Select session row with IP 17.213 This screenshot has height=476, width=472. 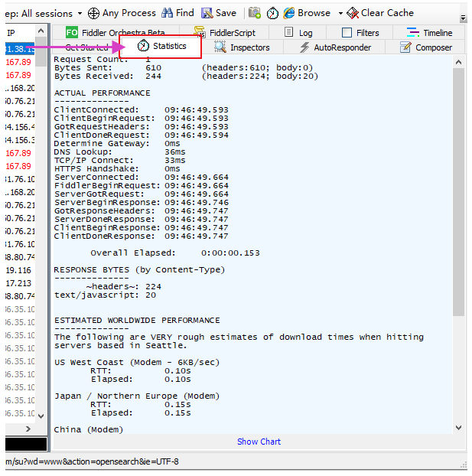[x=20, y=283]
